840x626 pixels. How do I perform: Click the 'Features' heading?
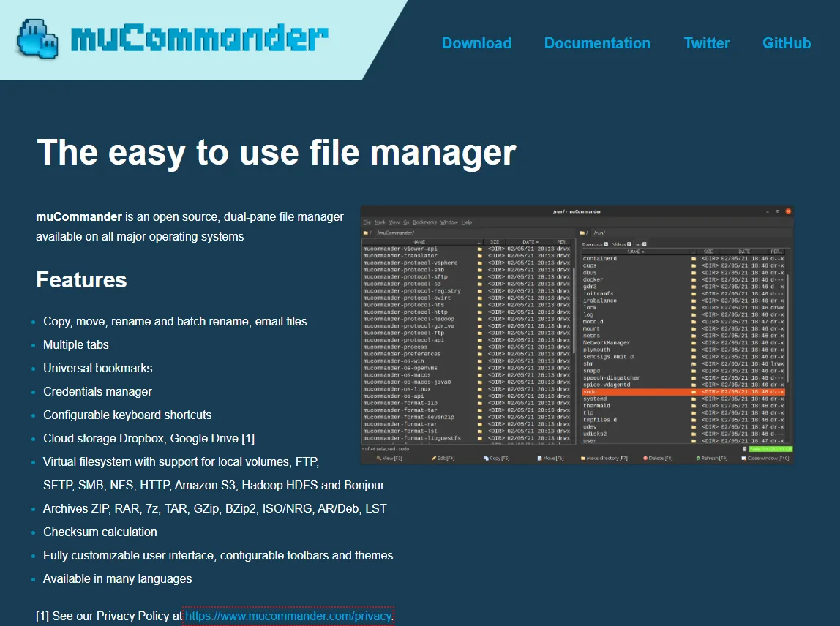(x=81, y=280)
